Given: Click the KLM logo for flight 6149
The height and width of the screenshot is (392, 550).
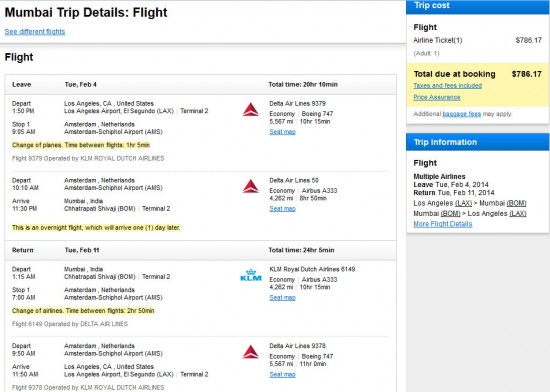Looking at the screenshot, I should tap(251, 275).
